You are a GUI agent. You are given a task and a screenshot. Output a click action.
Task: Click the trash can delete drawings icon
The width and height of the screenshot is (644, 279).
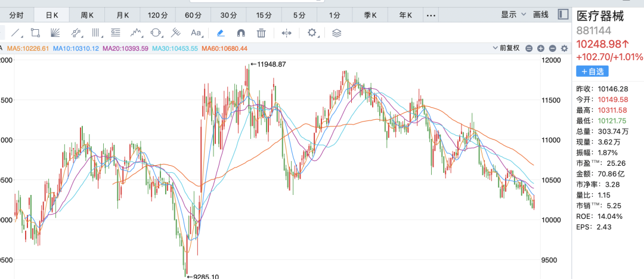click(261, 33)
